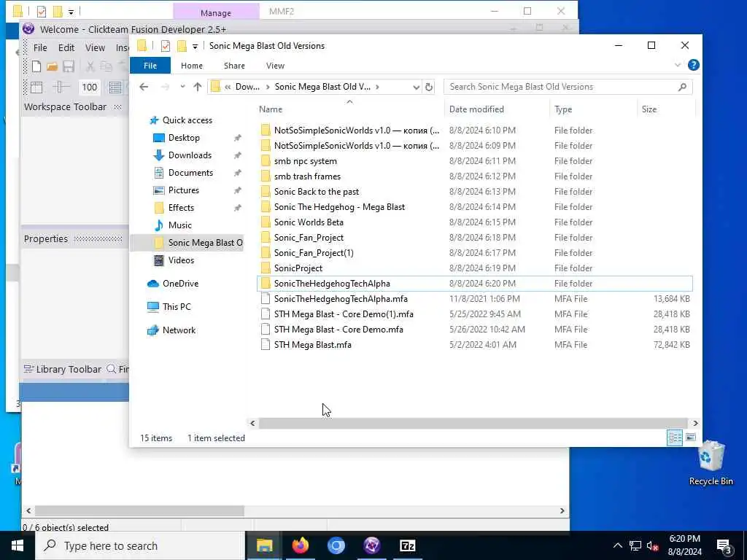Click the Refresh icon next to the address bar

point(429,87)
